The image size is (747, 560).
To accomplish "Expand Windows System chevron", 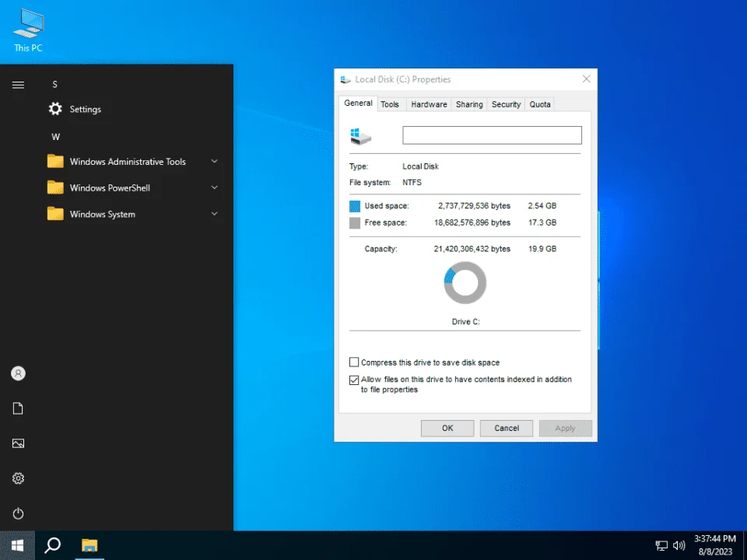I will pyautogui.click(x=215, y=214).
